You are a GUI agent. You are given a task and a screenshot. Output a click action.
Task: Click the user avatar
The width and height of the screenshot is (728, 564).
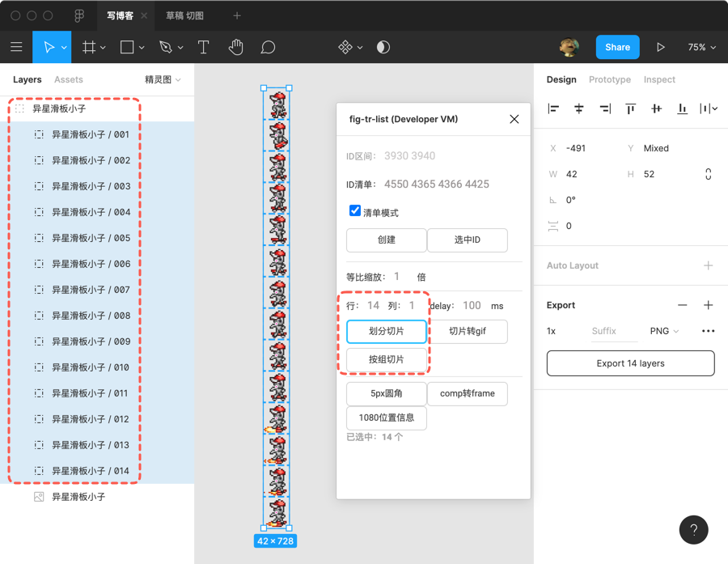coord(569,47)
